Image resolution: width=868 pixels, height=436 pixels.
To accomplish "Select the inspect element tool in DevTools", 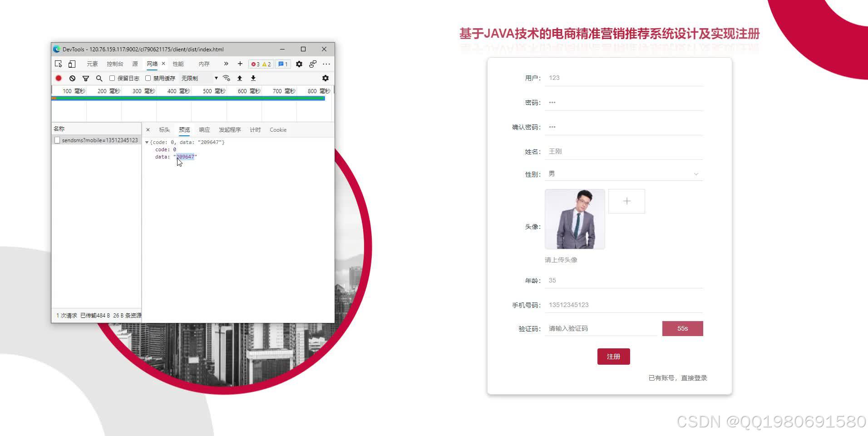I will coord(59,64).
